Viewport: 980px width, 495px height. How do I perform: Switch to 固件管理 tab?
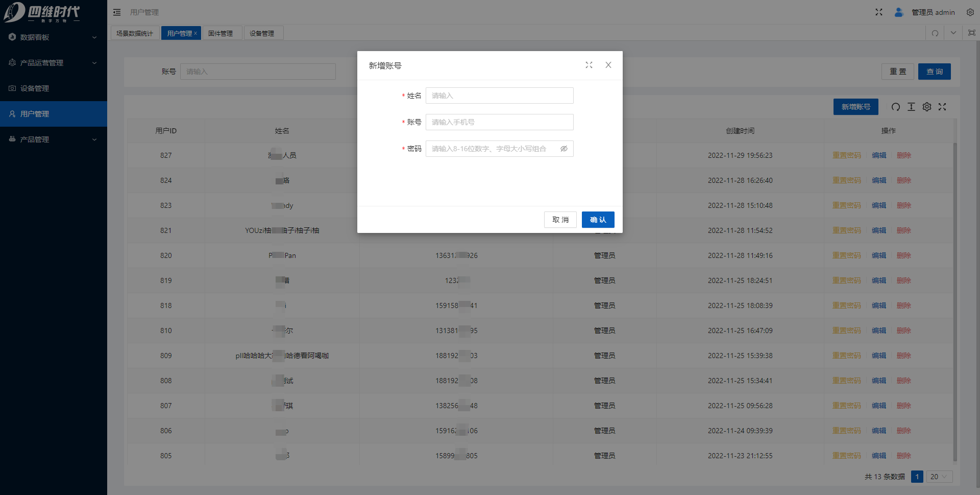click(220, 33)
